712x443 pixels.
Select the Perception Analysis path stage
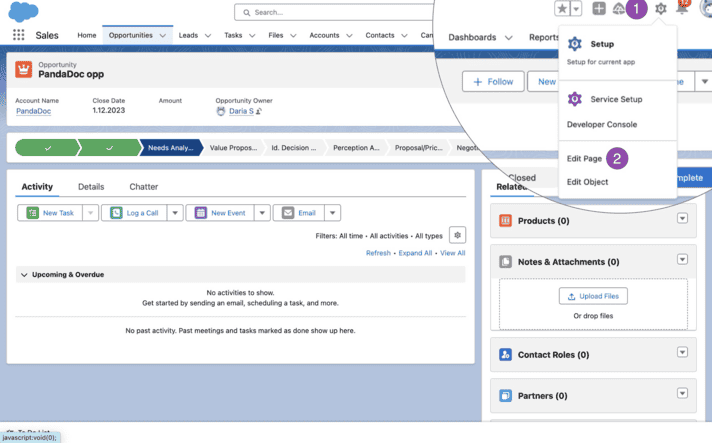click(x=357, y=148)
